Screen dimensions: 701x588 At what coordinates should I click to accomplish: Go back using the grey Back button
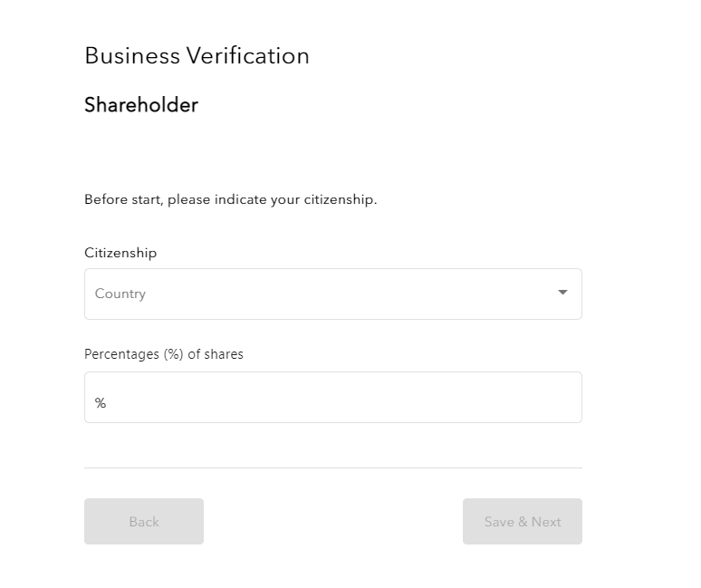click(144, 522)
